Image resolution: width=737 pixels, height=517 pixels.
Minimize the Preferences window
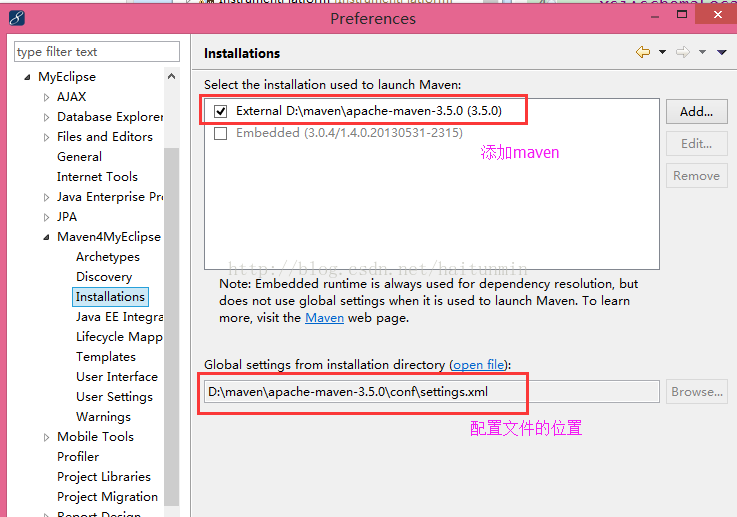655,17
